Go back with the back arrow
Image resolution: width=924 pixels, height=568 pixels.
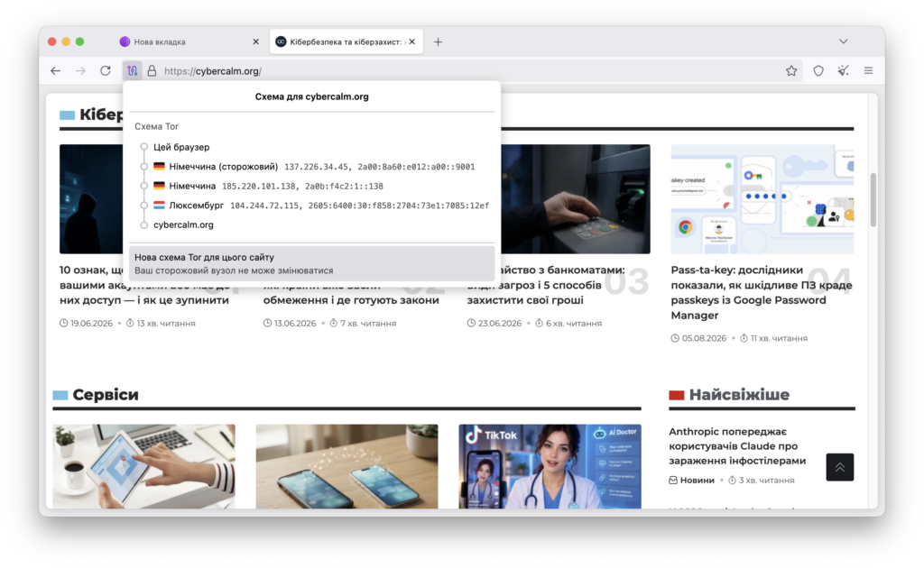[x=55, y=71]
